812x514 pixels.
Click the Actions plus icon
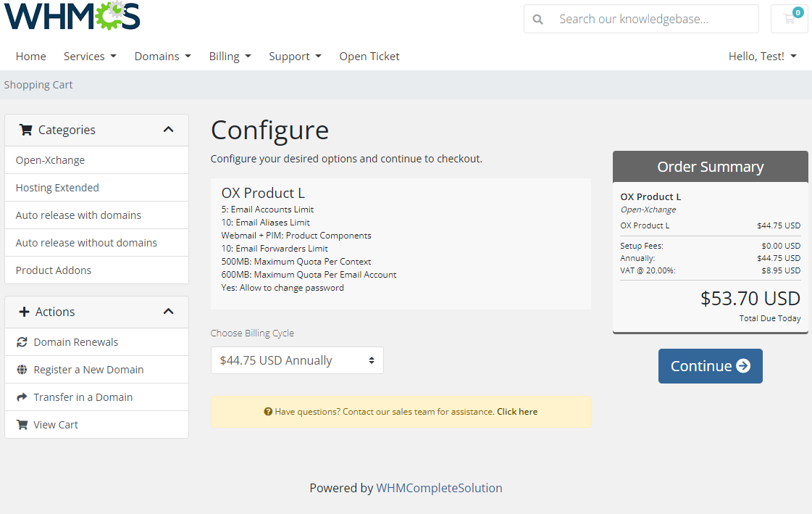(24, 312)
